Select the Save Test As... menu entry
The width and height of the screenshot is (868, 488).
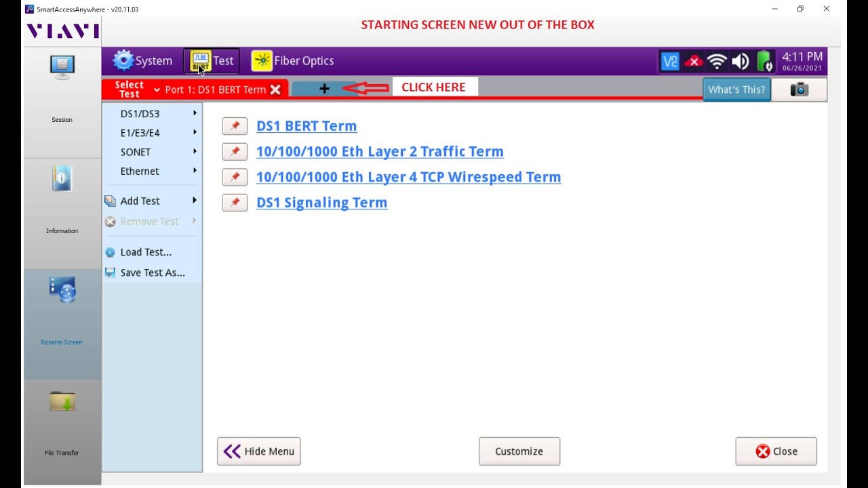(x=152, y=272)
